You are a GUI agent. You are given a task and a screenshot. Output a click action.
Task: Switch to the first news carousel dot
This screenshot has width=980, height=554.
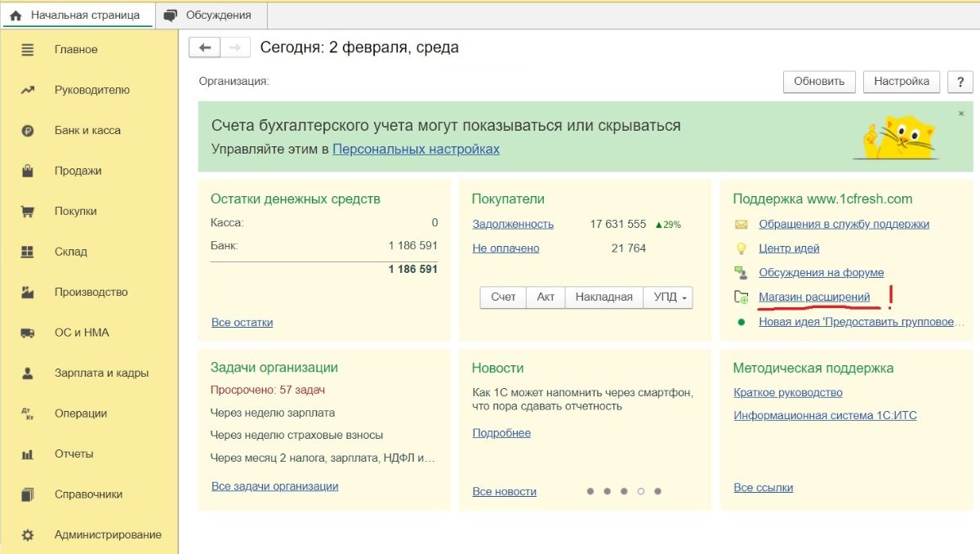click(590, 492)
